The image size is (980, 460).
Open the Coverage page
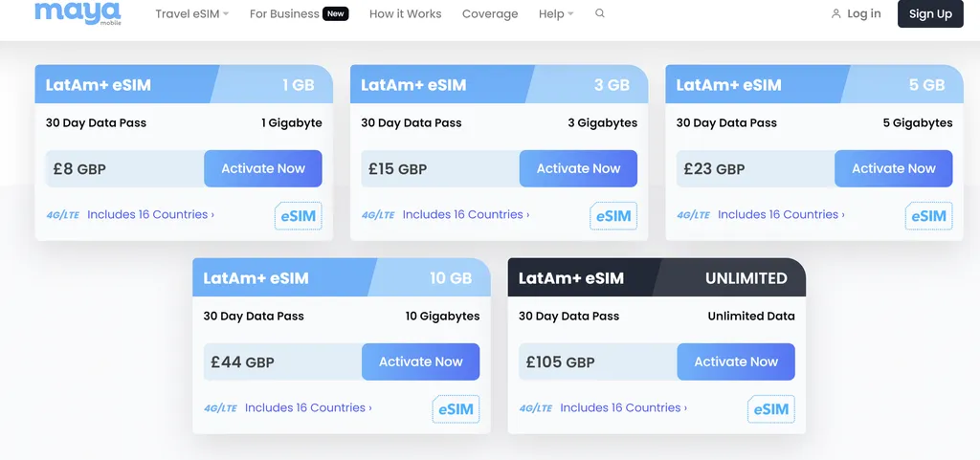[x=490, y=14]
